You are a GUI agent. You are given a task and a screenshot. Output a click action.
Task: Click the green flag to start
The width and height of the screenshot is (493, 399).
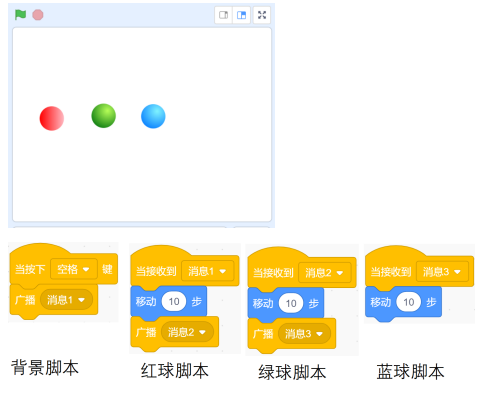click(20, 15)
